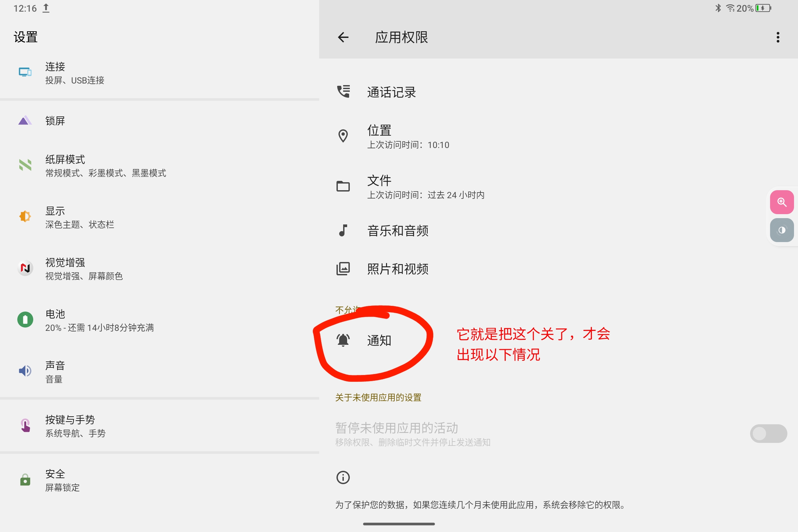Tap 系统导航、手势 subtitle
This screenshot has width=798, height=532.
75,433
